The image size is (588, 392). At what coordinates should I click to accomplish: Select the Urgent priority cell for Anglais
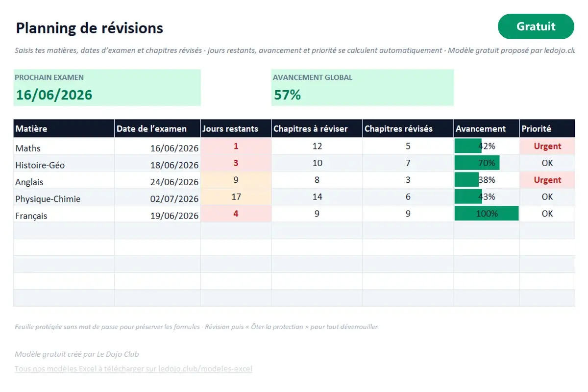547,180
